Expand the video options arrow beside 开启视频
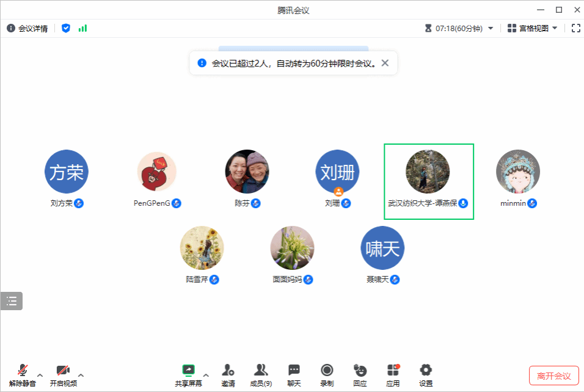 click(81, 375)
